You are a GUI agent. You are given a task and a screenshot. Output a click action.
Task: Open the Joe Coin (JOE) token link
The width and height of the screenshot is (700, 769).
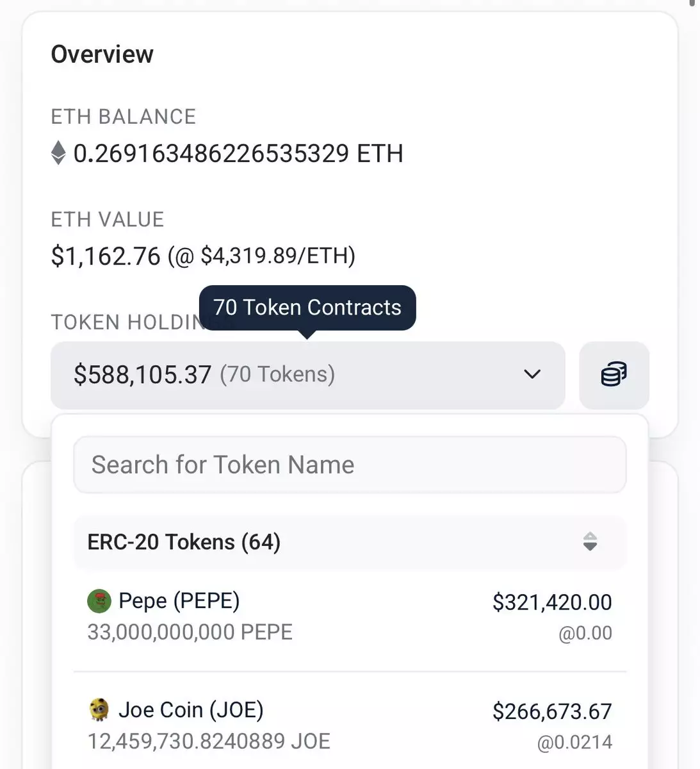pos(191,710)
